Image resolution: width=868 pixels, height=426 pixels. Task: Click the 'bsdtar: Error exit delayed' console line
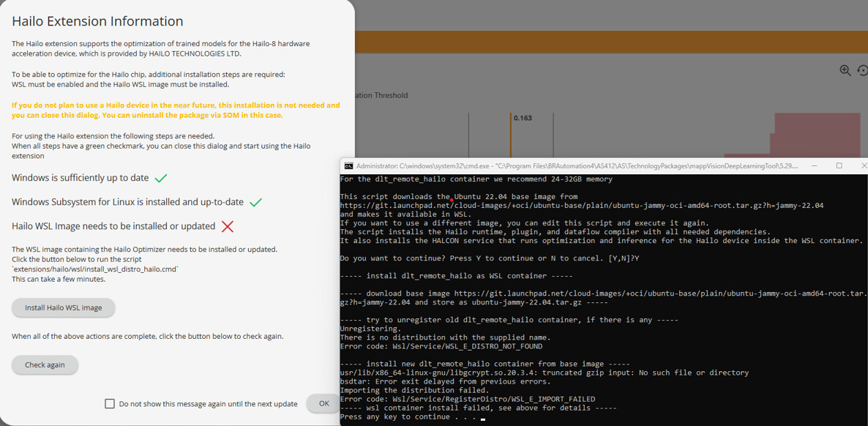click(446, 381)
